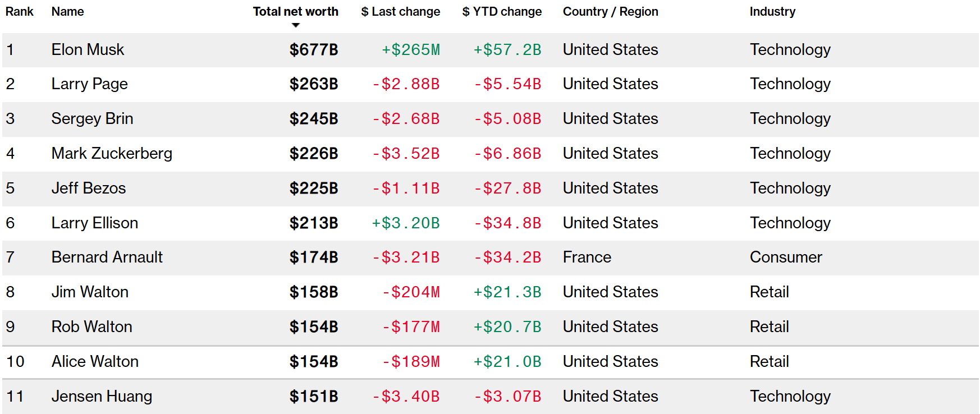Open Jim Walton's profile
This screenshot has height=414, width=980.
[x=90, y=292]
